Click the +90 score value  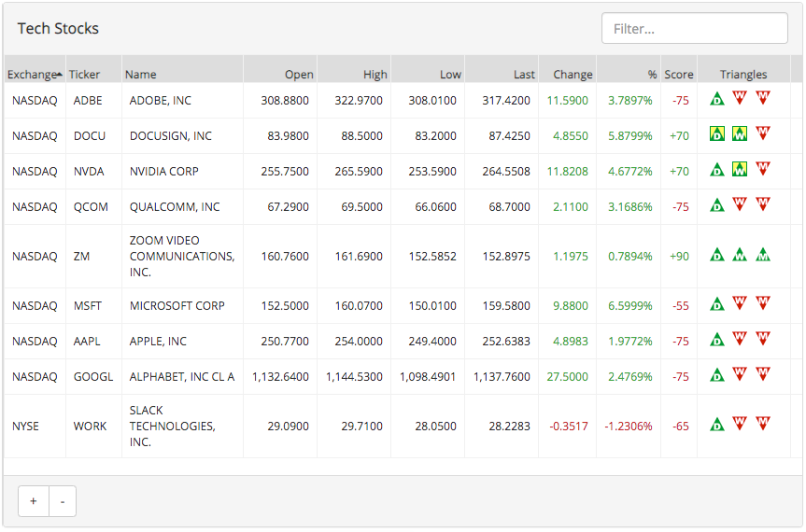pos(679,257)
